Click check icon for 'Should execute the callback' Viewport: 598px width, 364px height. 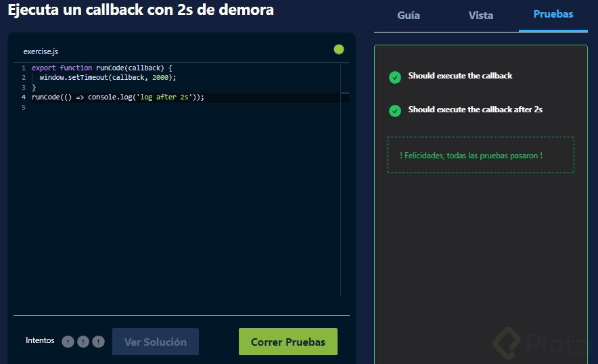point(395,77)
